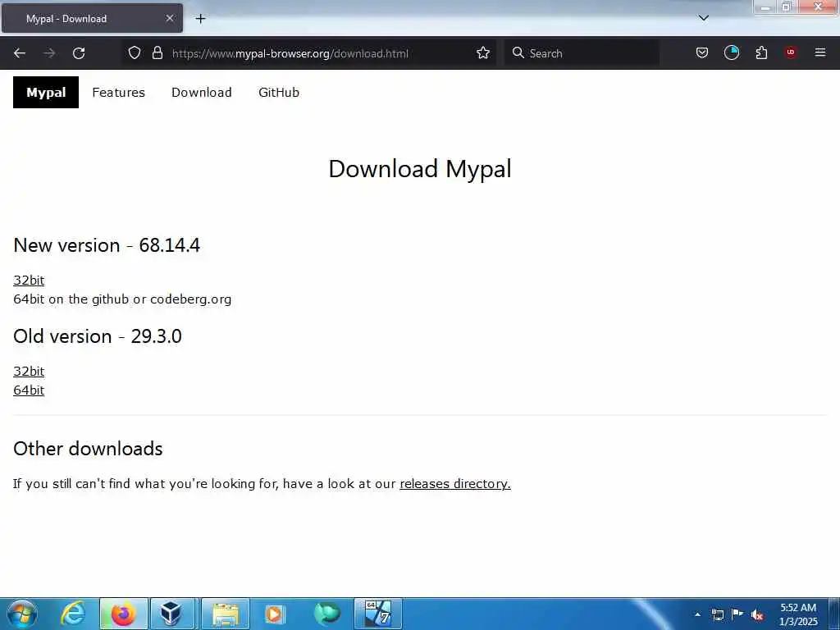Download old version 29.3.0 32bit

coord(29,372)
